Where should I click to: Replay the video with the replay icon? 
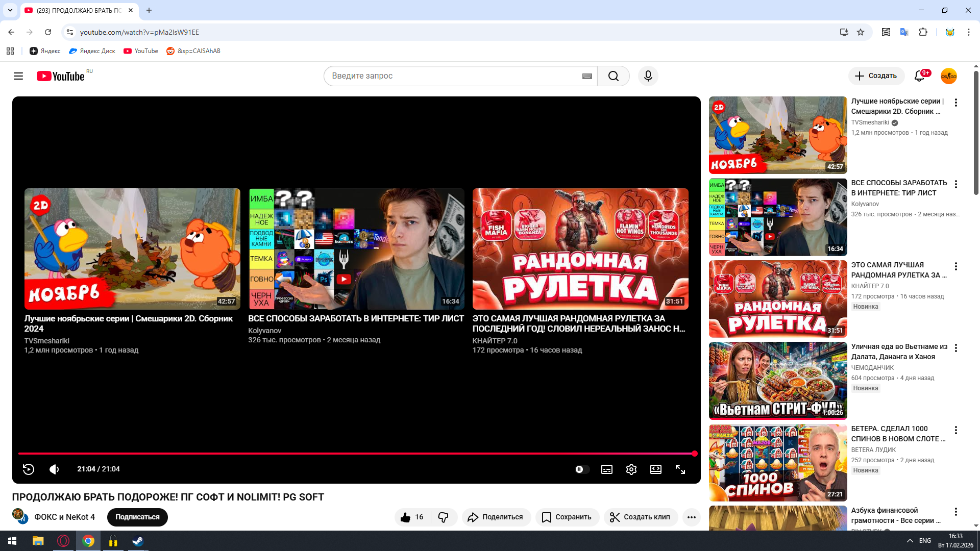(x=29, y=469)
